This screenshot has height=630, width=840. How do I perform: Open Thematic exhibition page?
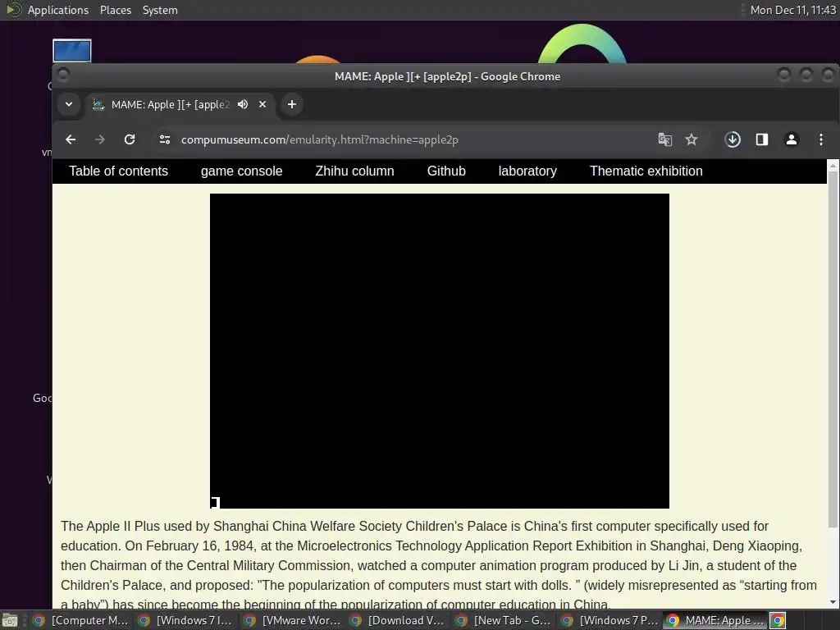coord(646,171)
